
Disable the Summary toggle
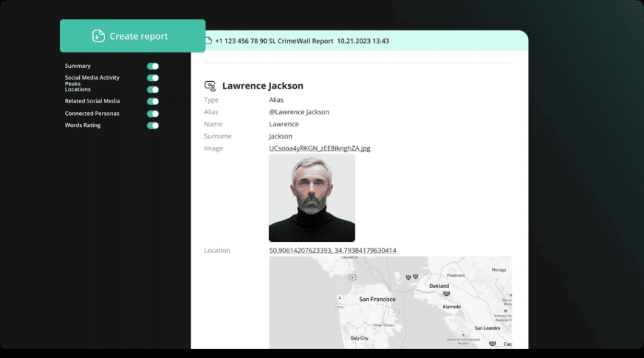pos(153,66)
